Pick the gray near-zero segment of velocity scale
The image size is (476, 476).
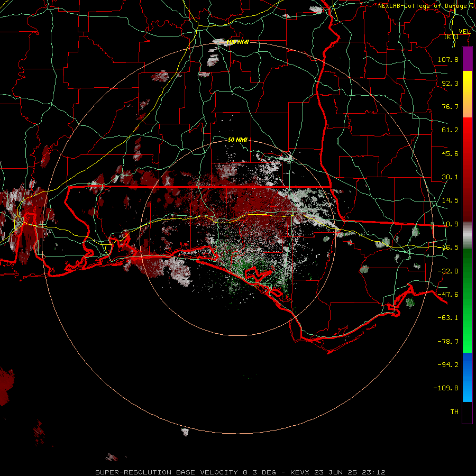pos(467,235)
